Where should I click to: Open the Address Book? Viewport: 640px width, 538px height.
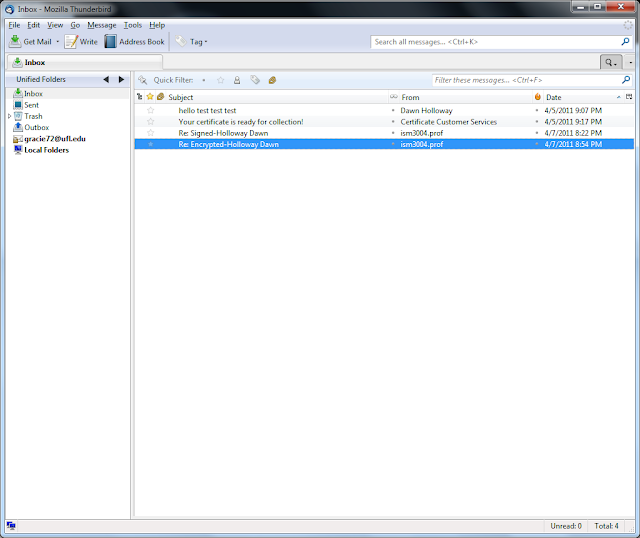[134, 42]
